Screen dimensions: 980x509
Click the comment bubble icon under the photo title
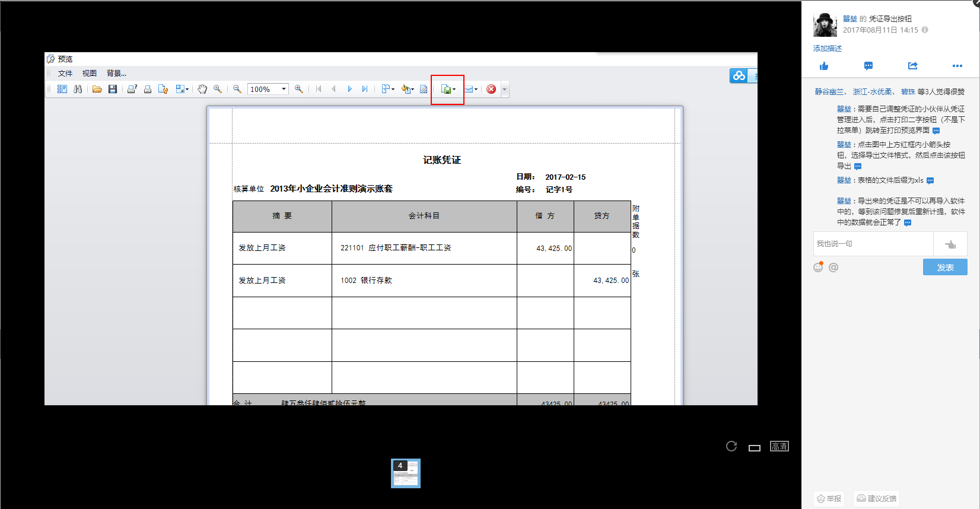(868, 66)
